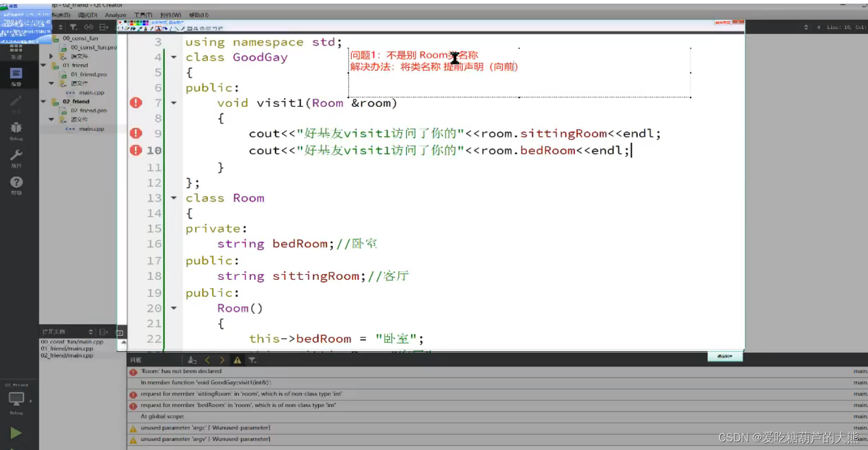Toggle warning display in Issues pane
Screen dimensions: 868x450
pos(237,359)
